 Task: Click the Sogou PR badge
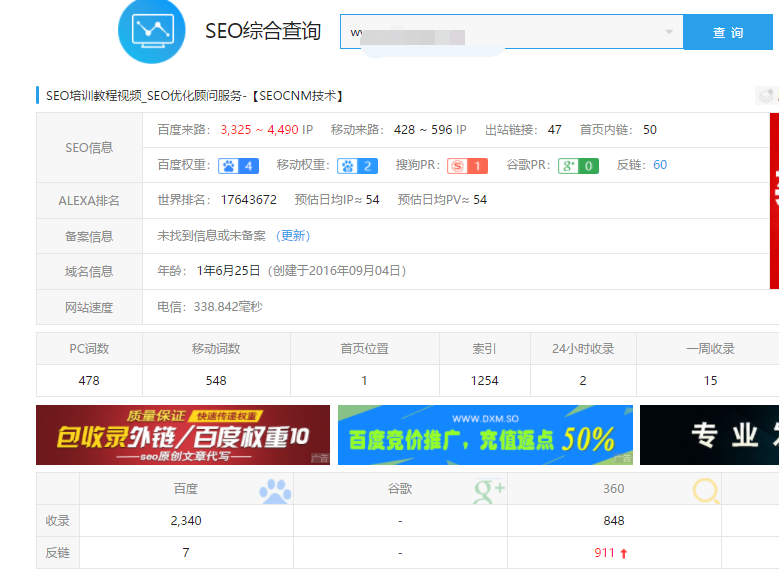pos(467,166)
